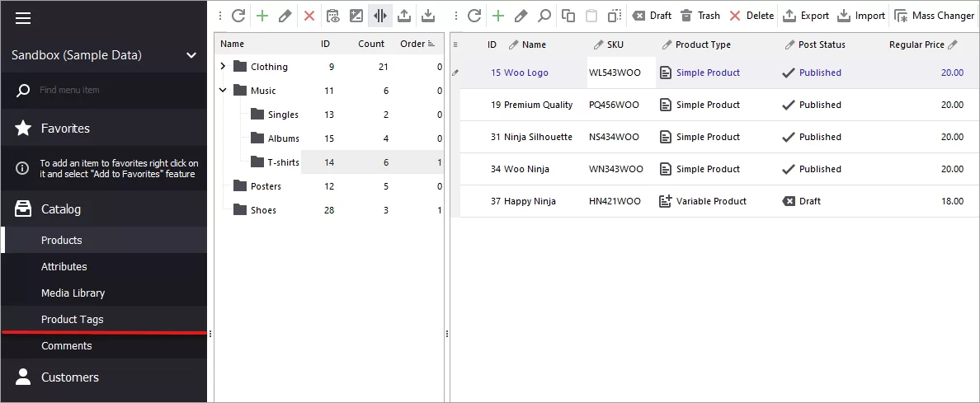Open Product Tags in the sidebar

pos(73,320)
